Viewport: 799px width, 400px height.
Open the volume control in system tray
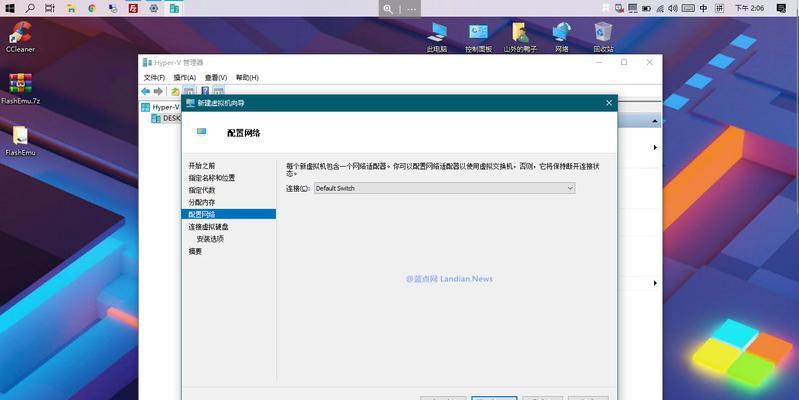tap(673, 8)
